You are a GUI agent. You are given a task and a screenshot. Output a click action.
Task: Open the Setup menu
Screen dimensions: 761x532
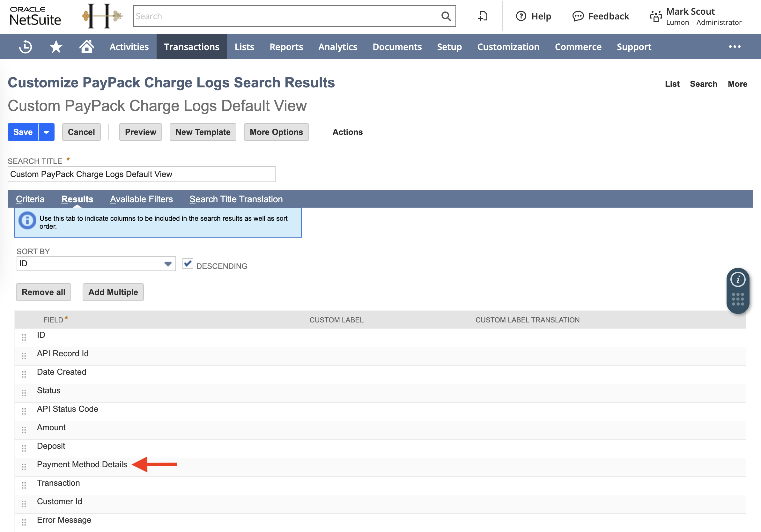[449, 47]
